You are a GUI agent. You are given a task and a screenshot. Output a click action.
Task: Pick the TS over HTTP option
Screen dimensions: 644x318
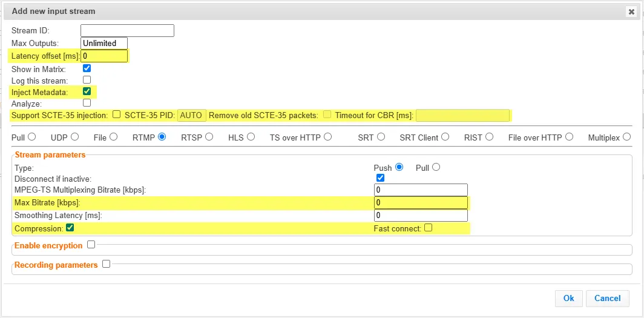point(328,137)
